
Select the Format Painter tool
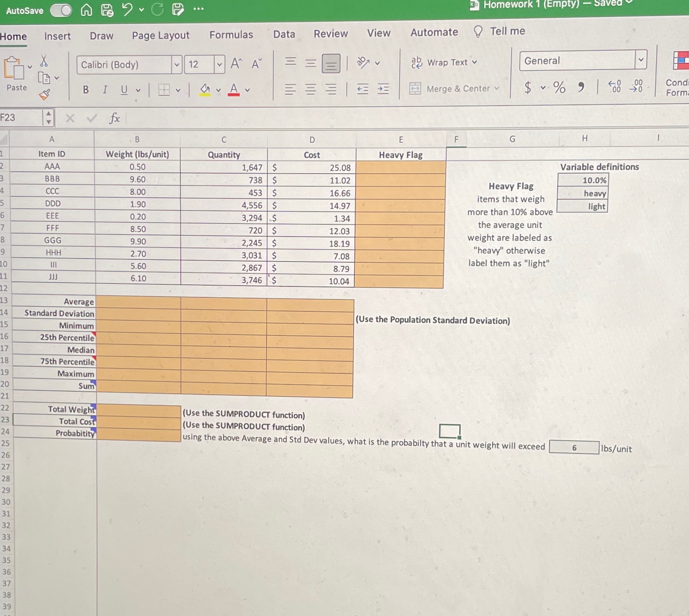pos(45,94)
